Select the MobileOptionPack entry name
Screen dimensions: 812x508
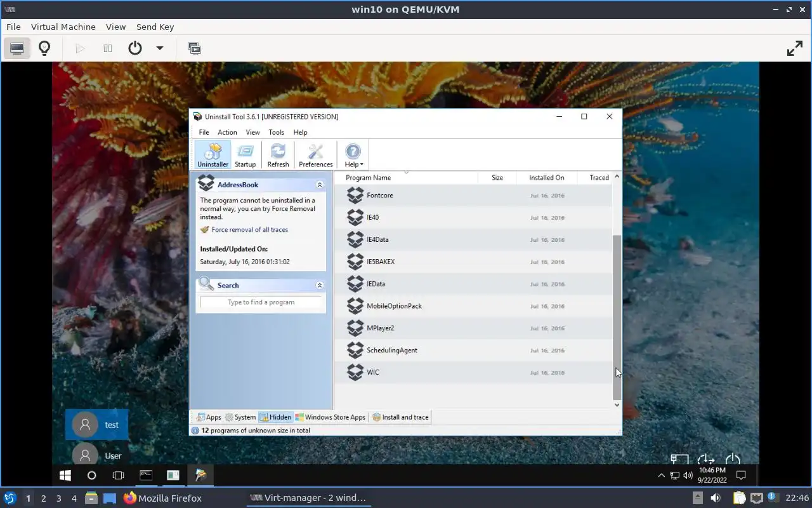tap(394, 306)
